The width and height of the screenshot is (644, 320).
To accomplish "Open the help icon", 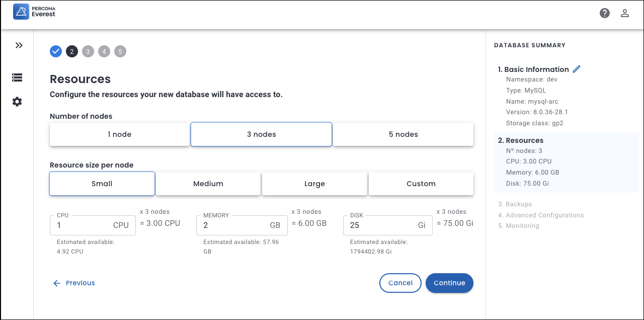I will pyautogui.click(x=605, y=13).
